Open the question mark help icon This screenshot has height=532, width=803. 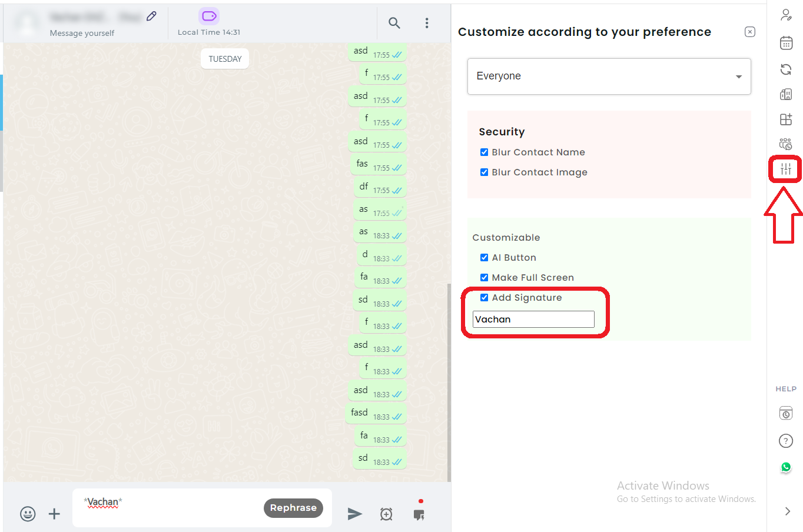(786, 441)
